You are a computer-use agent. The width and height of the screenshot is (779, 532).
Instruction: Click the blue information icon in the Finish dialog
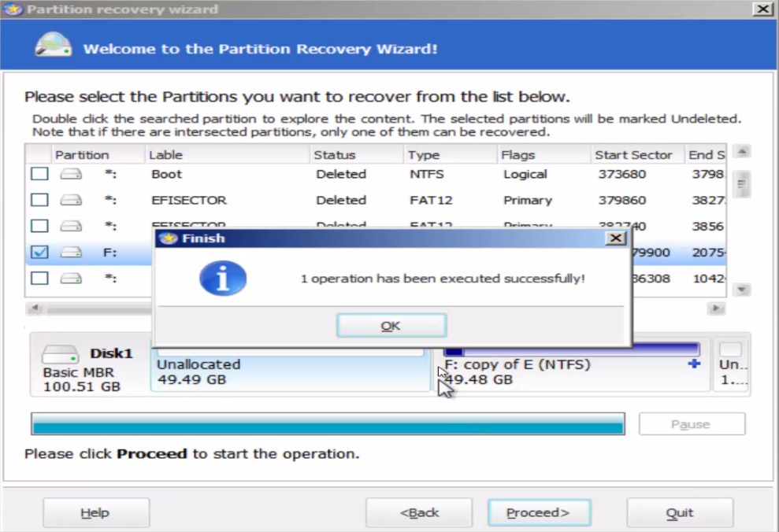(x=223, y=279)
